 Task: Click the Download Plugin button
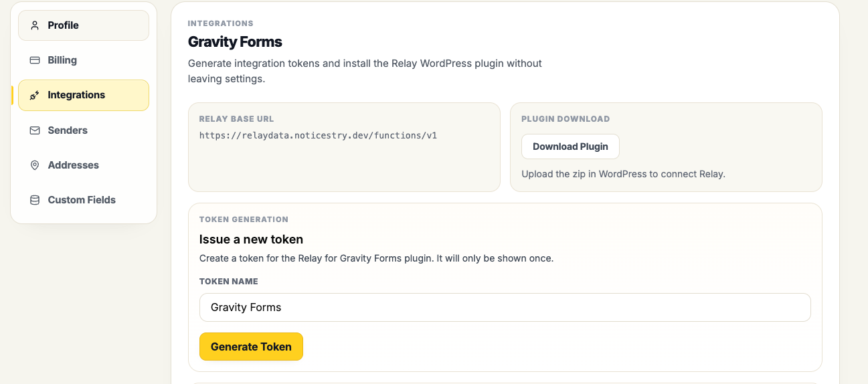[570, 147]
